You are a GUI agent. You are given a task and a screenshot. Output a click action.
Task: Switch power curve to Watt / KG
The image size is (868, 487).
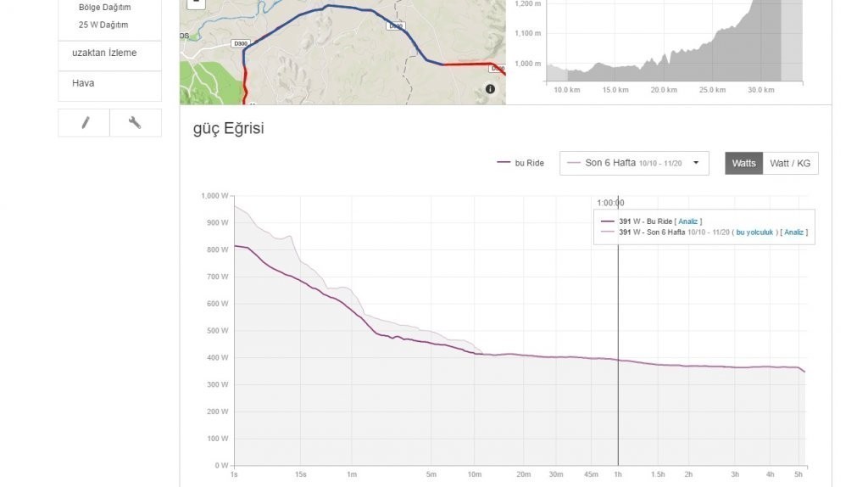790,163
